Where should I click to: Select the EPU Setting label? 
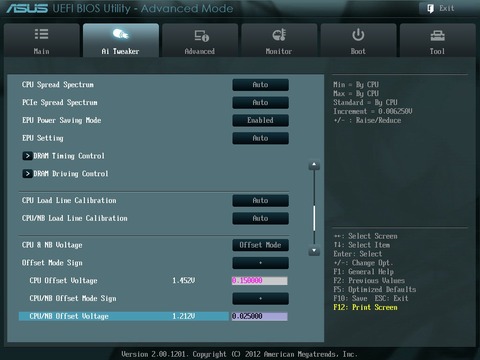point(43,138)
